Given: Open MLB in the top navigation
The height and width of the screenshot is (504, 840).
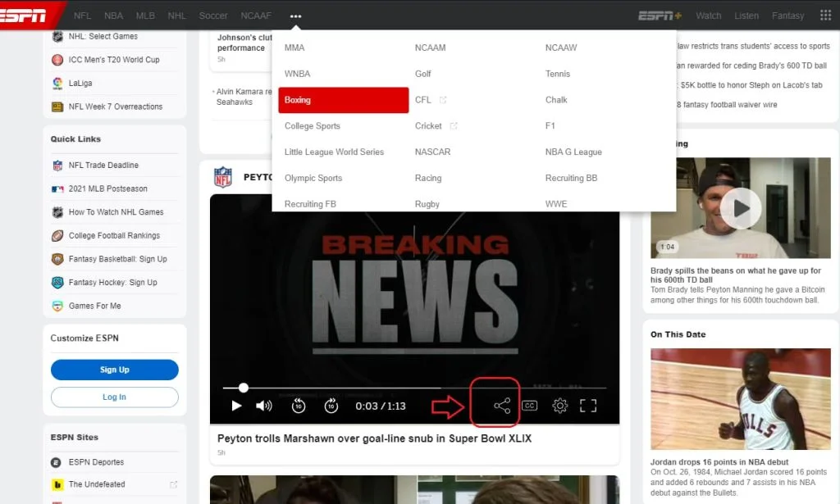Looking at the screenshot, I should 145,16.
